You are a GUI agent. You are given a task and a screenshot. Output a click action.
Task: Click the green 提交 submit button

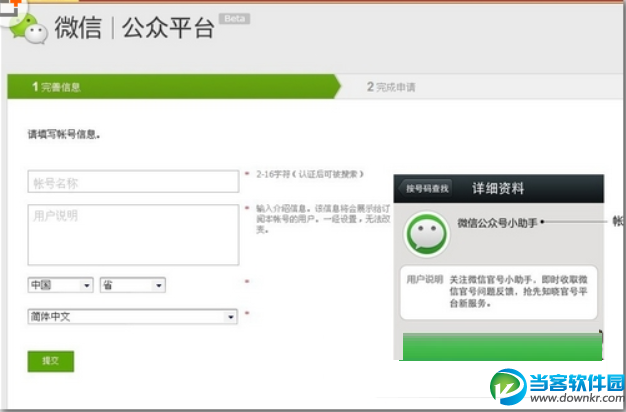(51, 361)
